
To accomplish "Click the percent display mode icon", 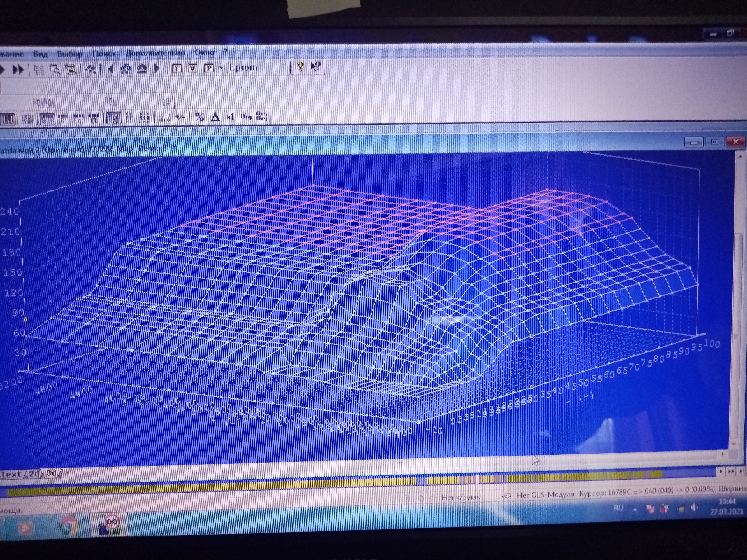I will click(199, 117).
